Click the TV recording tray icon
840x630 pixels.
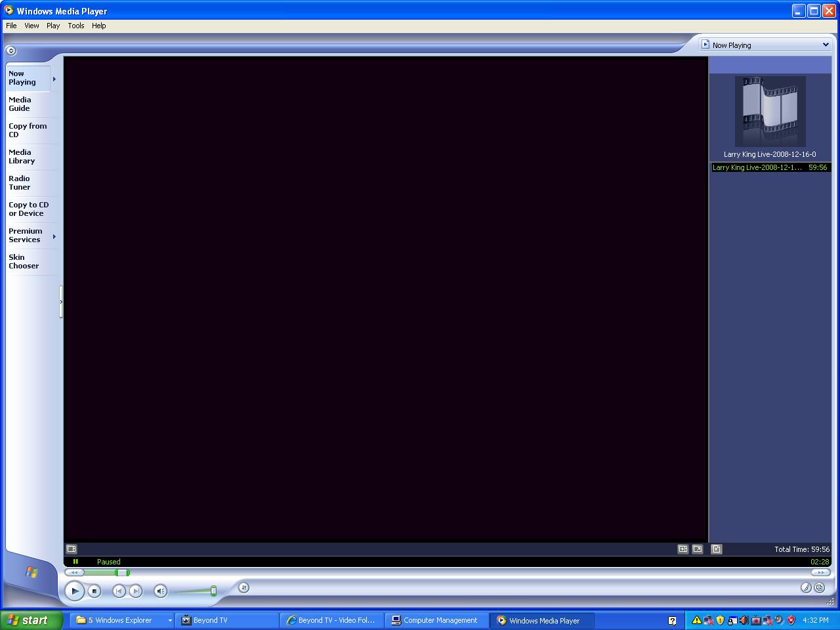tap(756, 620)
